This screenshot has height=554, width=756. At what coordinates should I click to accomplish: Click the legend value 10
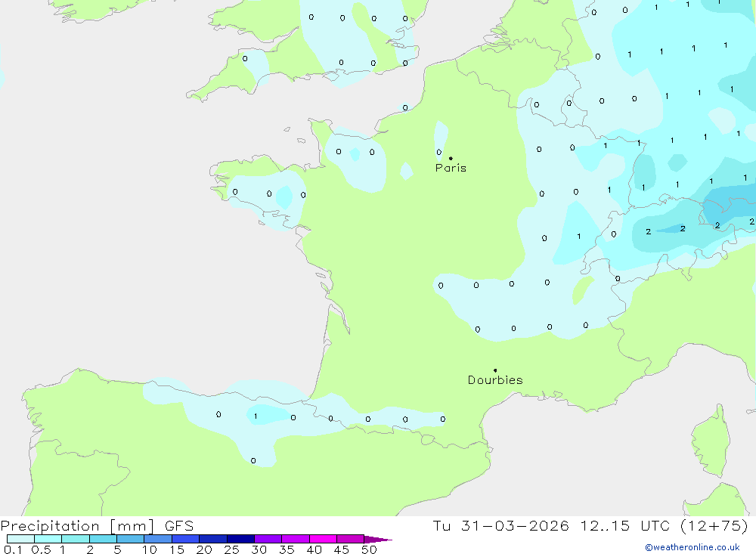[149, 549]
